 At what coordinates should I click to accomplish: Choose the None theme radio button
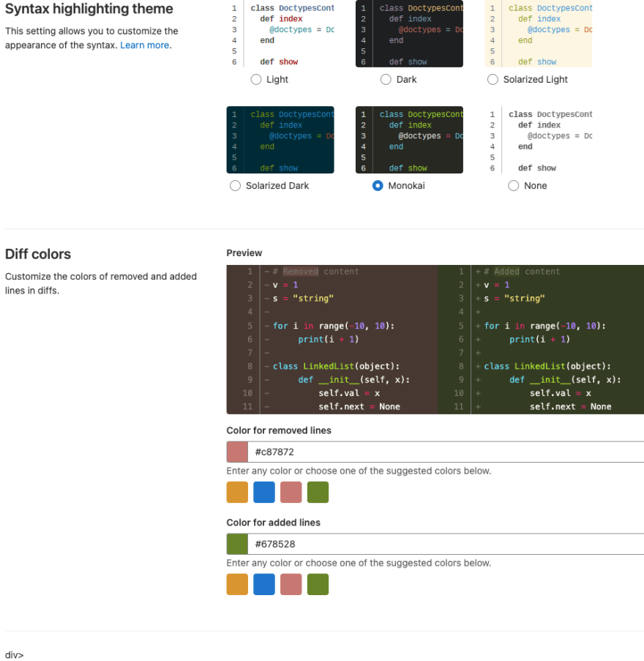click(x=513, y=185)
